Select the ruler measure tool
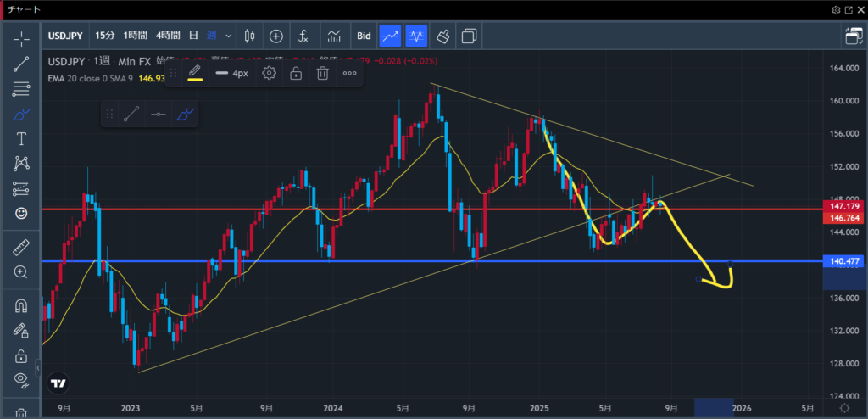868x419 pixels. [21, 247]
